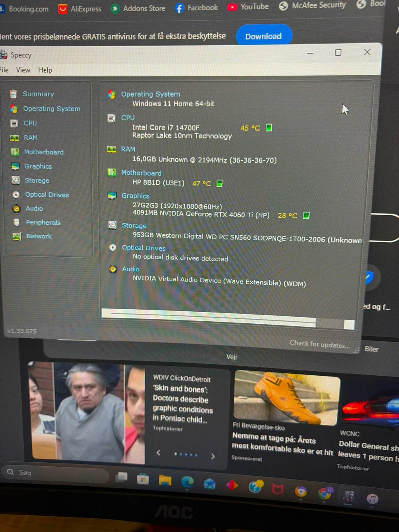Open File Explorer from the taskbar
399x532 pixels.
[x=165, y=480]
